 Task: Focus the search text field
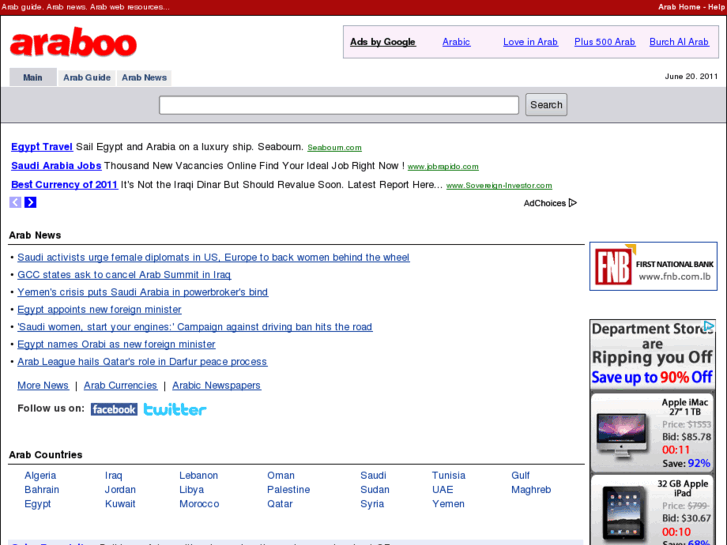pos(339,105)
